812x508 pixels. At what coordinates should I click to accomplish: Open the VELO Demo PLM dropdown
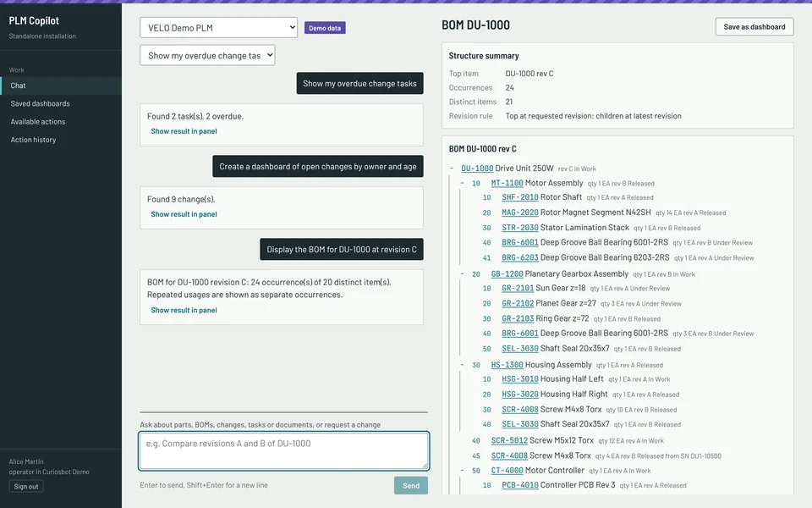[218, 28]
